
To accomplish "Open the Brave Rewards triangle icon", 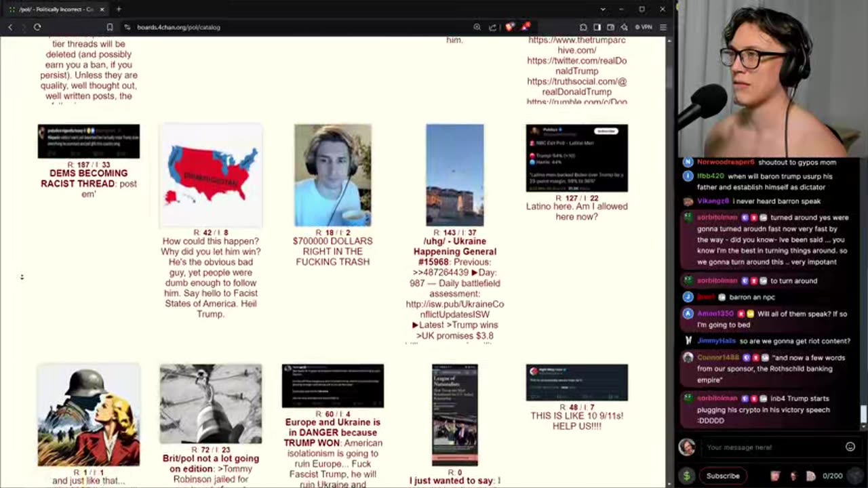I will tap(526, 27).
